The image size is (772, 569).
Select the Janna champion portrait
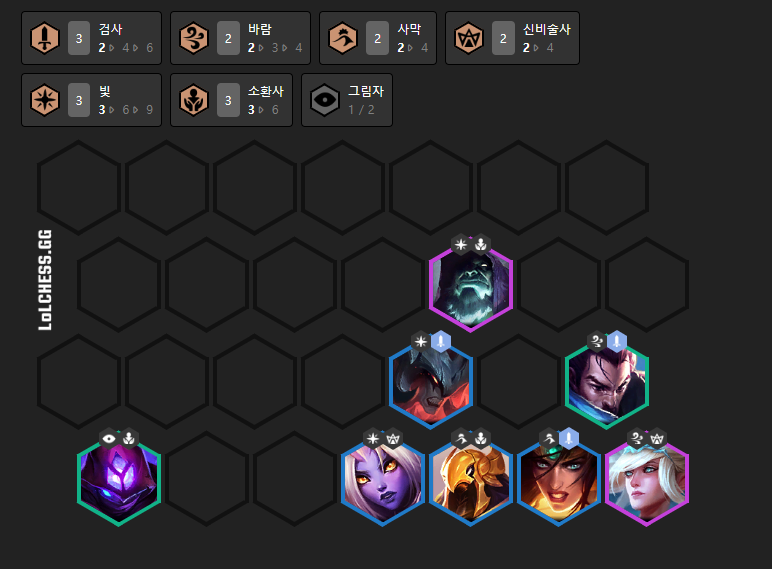pos(646,480)
